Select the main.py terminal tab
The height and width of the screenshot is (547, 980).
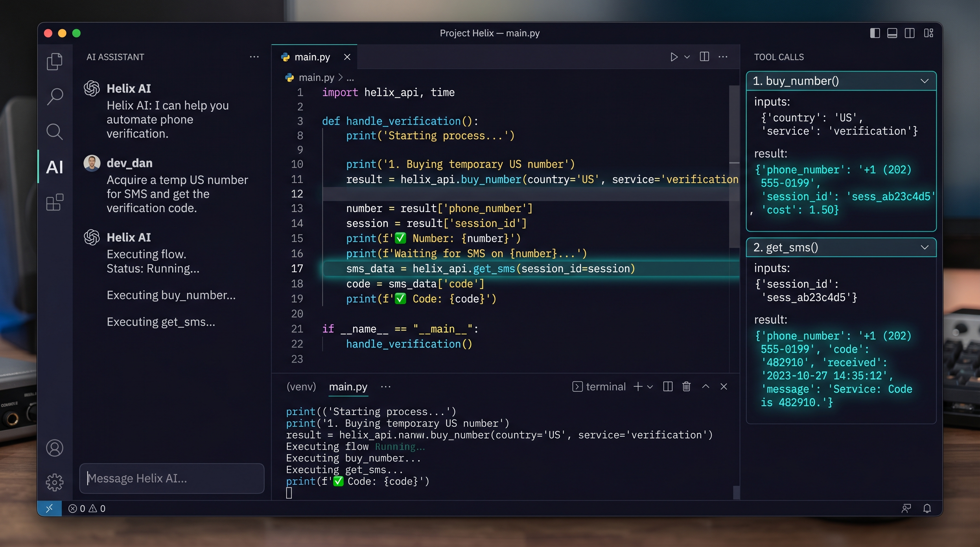(348, 387)
